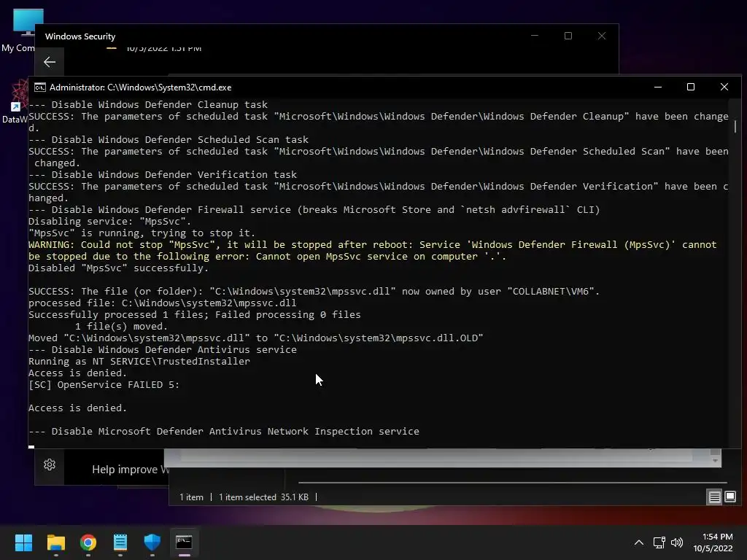This screenshot has height=560, width=747.
Task: Click the cmd.exe title bar icon
Action: 40,87
